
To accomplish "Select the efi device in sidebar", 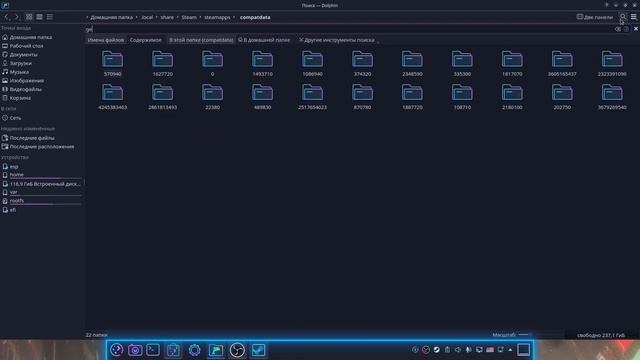I will (41, 210).
